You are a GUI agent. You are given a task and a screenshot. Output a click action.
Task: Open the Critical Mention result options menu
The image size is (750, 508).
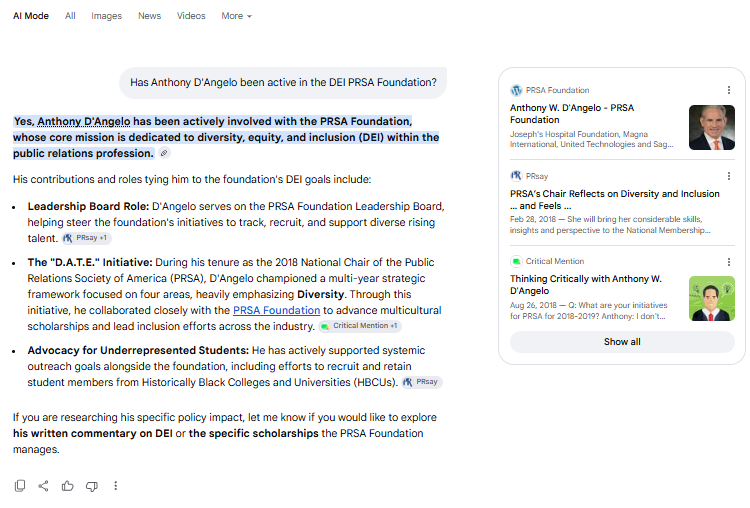click(x=728, y=262)
